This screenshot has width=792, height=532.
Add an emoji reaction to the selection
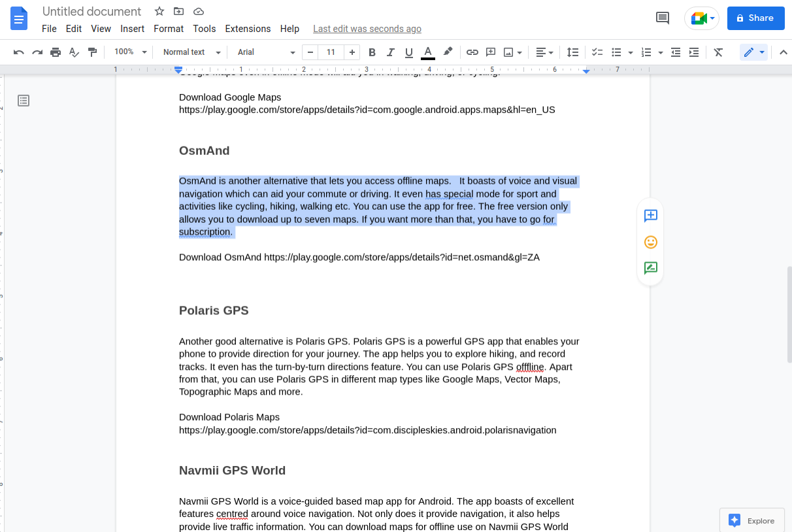click(650, 242)
